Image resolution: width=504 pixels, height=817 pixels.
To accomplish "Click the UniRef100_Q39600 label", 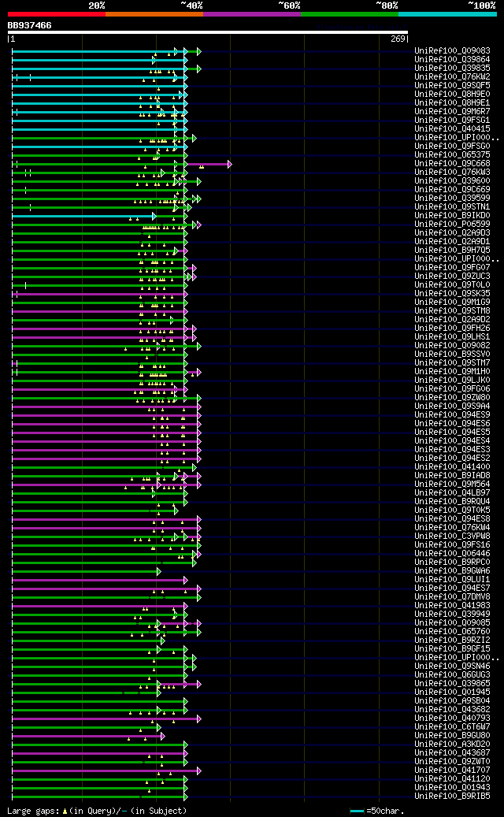I will pyautogui.click(x=452, y=181).
